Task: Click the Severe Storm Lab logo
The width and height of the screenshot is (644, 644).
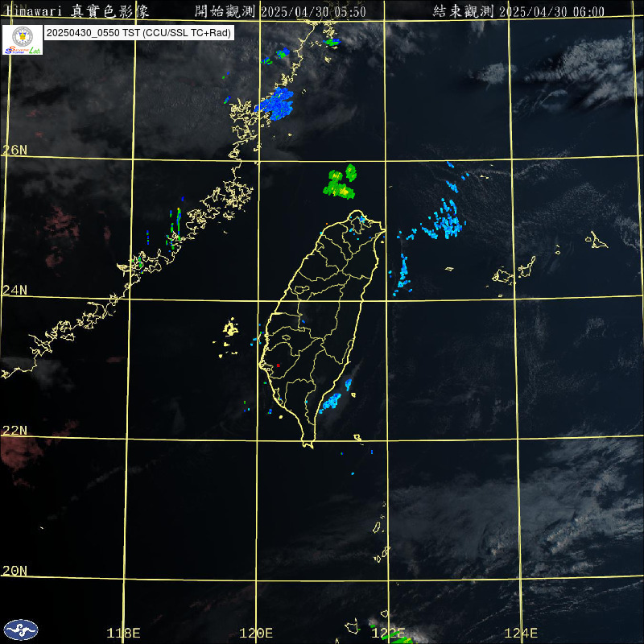Action: [x=23, y=39]
